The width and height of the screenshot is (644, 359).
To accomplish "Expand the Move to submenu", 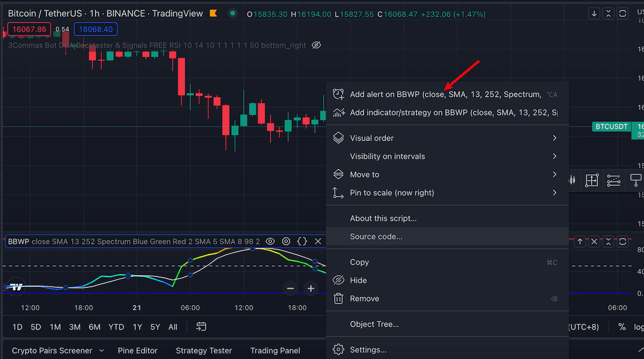I will 554,174.
